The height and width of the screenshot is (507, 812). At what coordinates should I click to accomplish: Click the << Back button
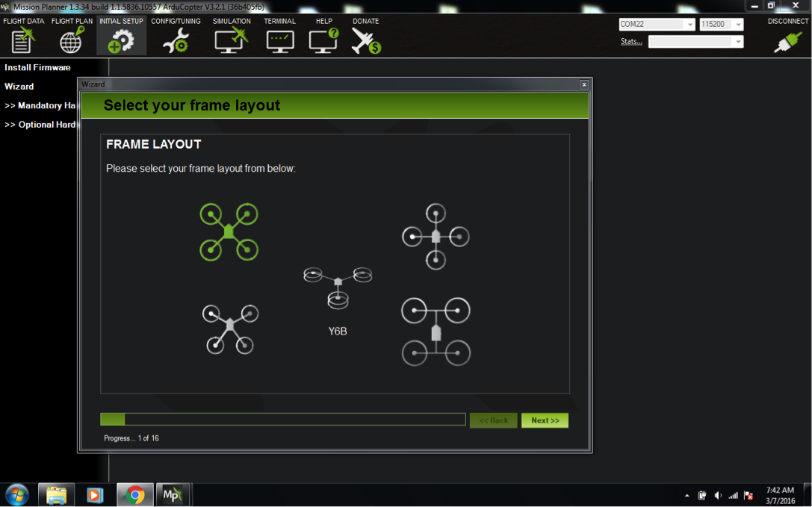(x=494, y=420)
